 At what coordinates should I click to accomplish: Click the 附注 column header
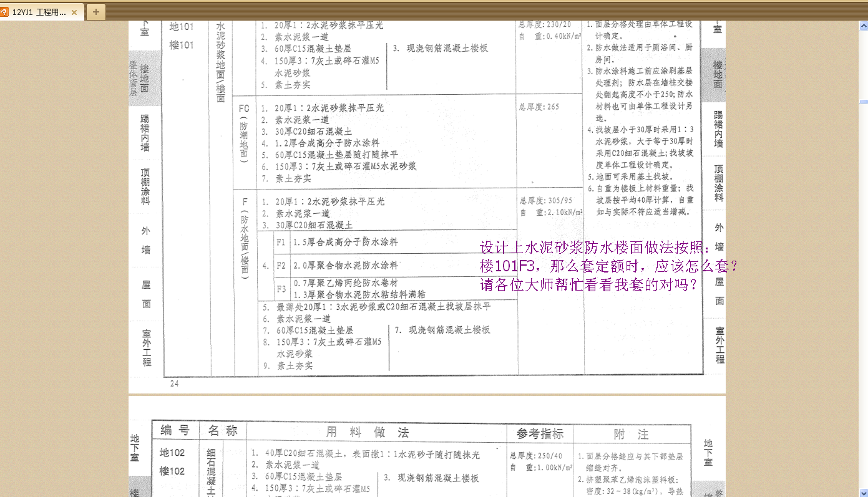(x=631, y=435)
